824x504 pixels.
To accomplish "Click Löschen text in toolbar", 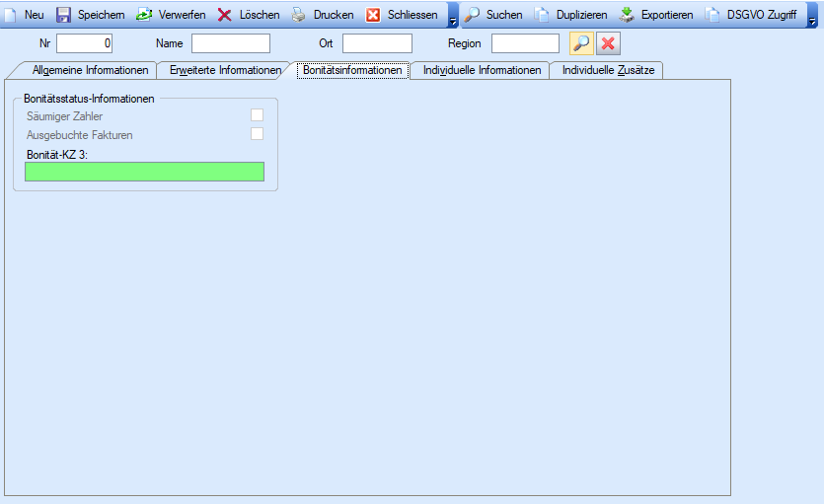I will click(260, 15).
